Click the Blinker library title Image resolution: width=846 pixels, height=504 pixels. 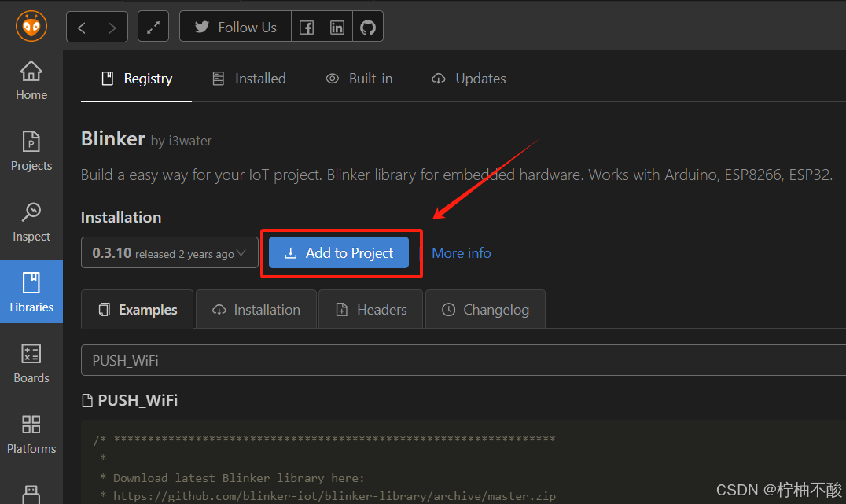pyautogui.click(x=112, y=138)
